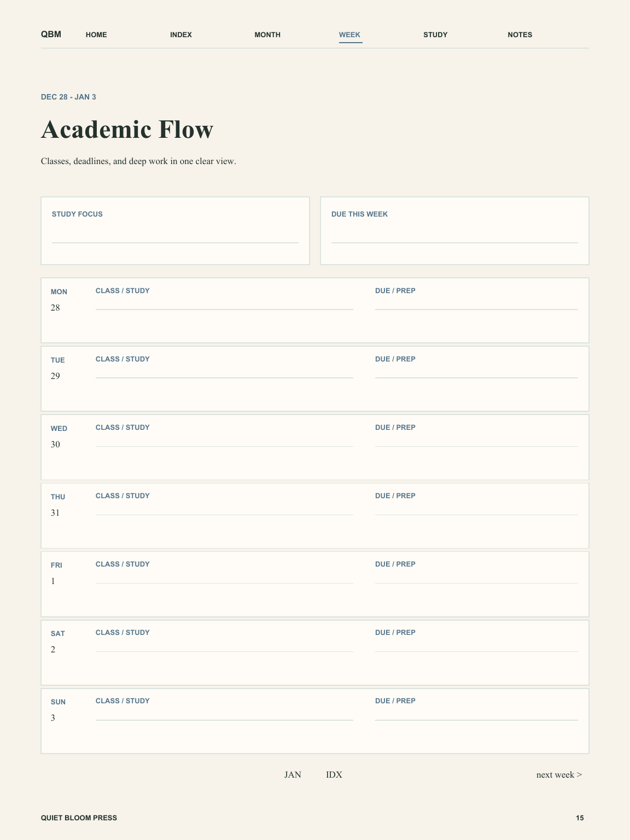Open the IDX footer link
The width and height of the screenshot is (630, 840).
point(334,774)
